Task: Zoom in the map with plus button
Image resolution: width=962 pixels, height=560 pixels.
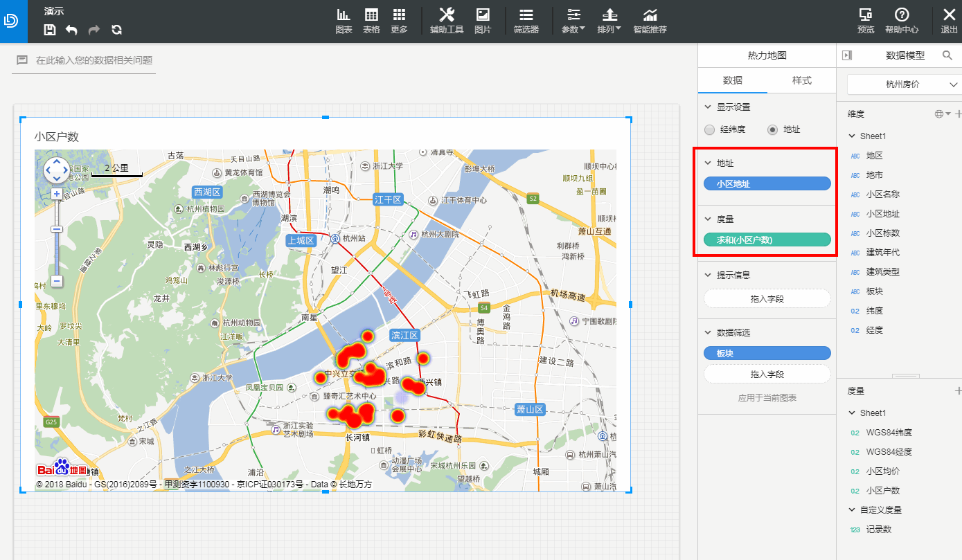Action: (57, 194)
